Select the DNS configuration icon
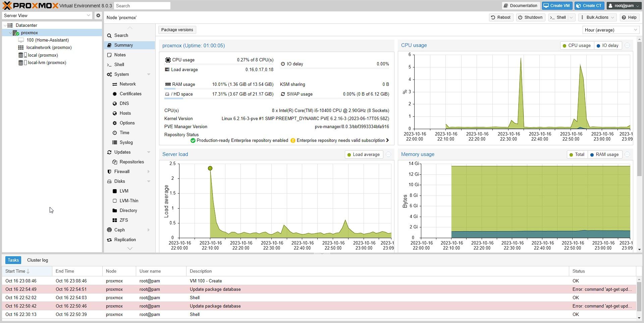644x323 pixels. (x=114, y=104)
